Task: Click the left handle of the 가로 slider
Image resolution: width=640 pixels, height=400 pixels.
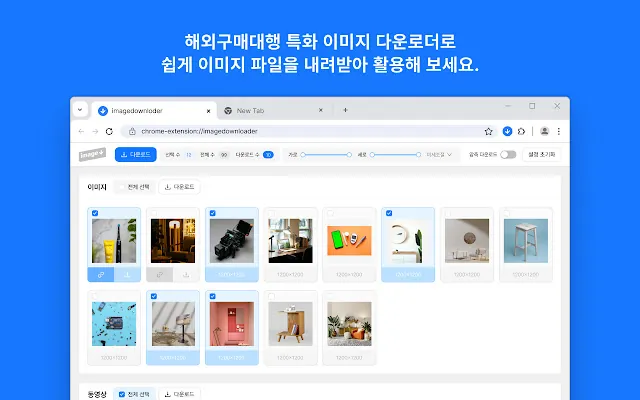Action: click(x=303, y=155)
